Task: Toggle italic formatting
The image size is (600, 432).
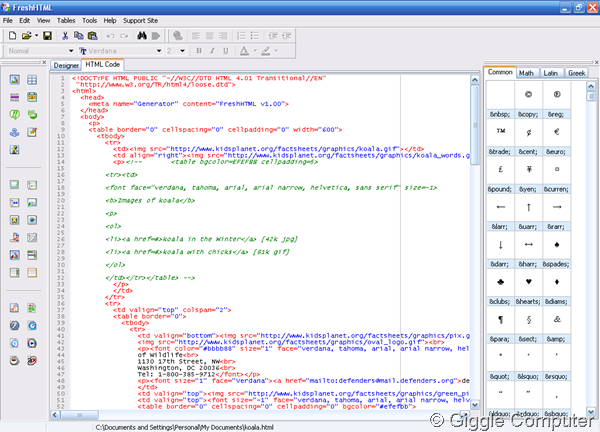Action: [x=212, y=51]
